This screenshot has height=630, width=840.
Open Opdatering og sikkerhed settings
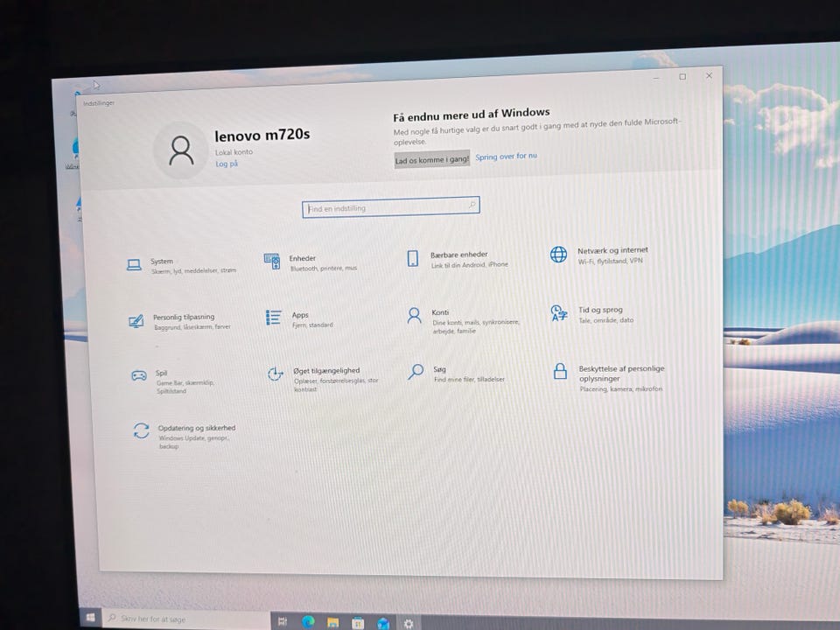click(x=185, y=436)
